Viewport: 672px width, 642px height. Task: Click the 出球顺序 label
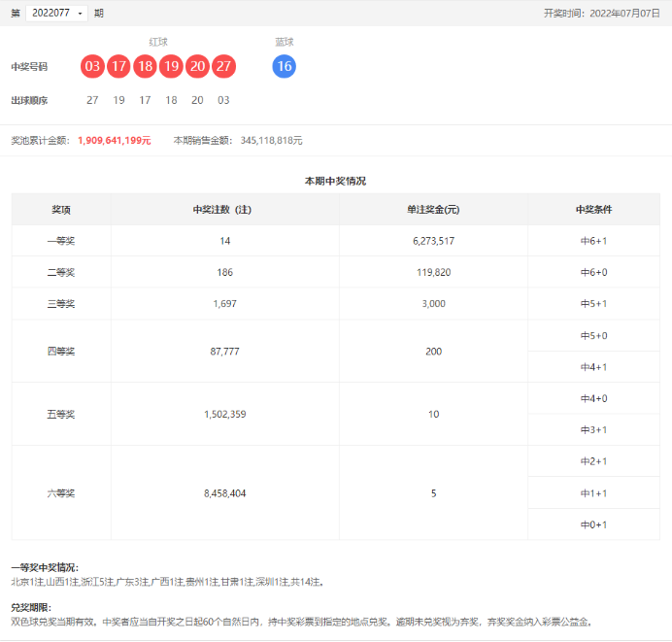[x=29, y=100]
